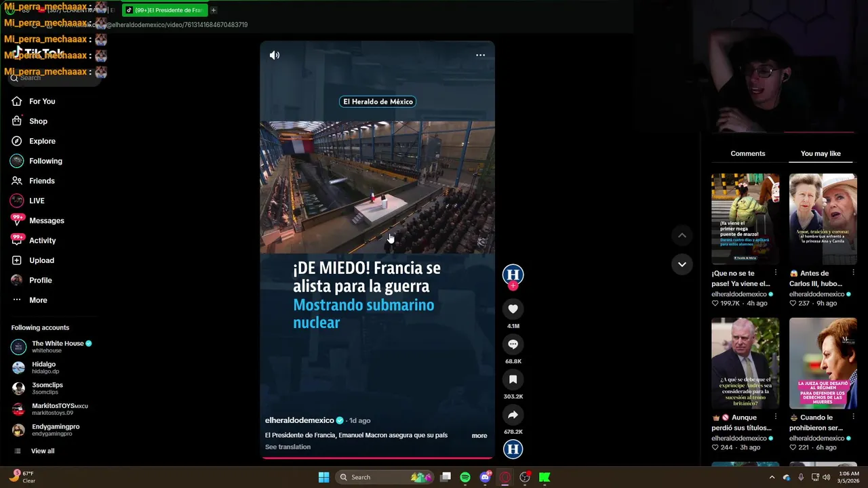Share the video with the arrow icon
This screenshot has width=868, height=488.
pos(513,415)
